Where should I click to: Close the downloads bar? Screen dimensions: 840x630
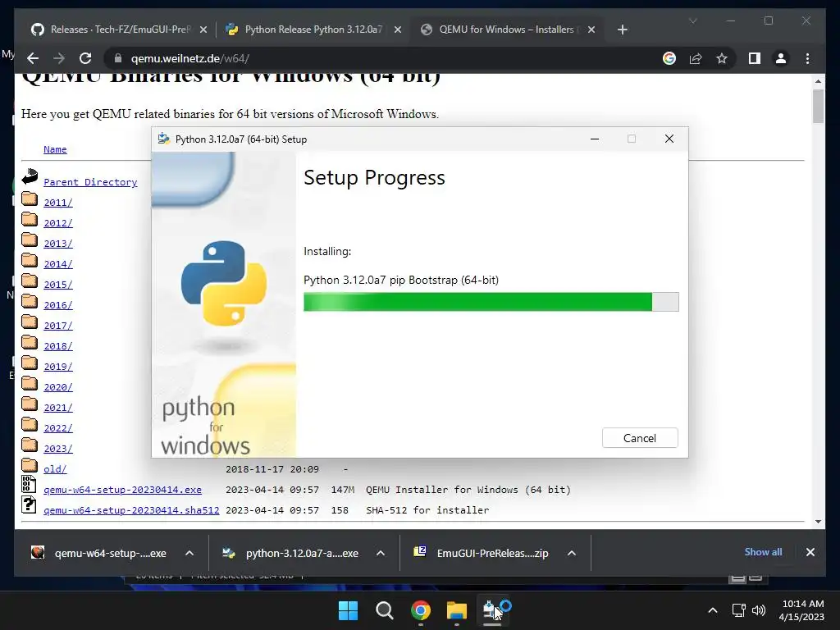(x=810, y=552)
